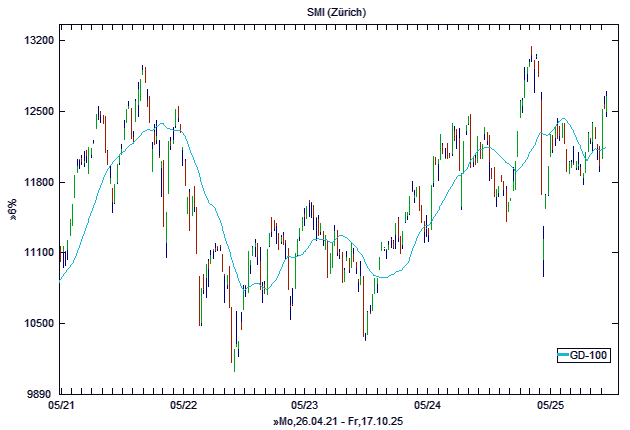Click the GD-100 legend entry
Screen dimensions: 630x430
click(x=579, y=355)
